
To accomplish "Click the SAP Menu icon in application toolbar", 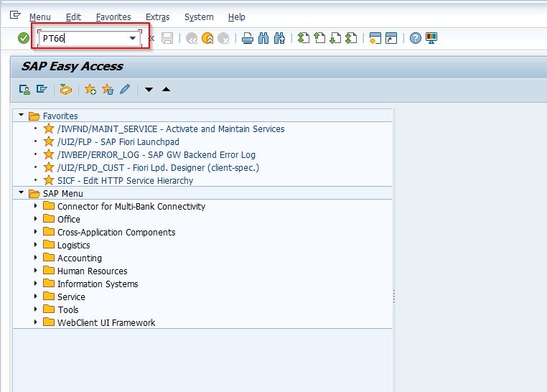I will click(42, 90).
